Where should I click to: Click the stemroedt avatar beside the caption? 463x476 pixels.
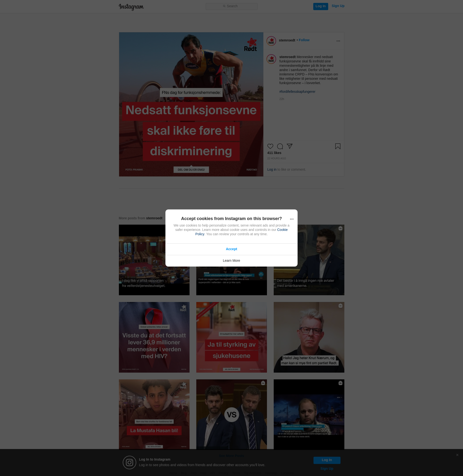click(271, 59)
